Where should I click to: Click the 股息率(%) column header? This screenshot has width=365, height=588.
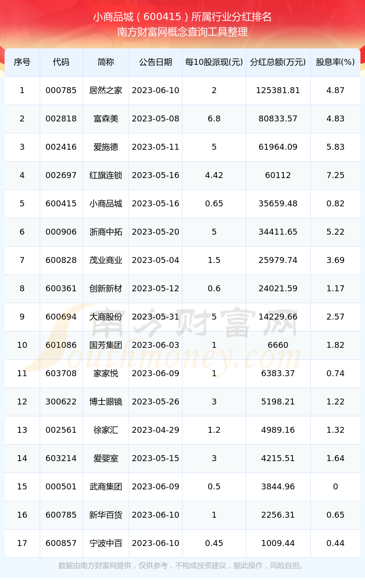tap(335, 62)
